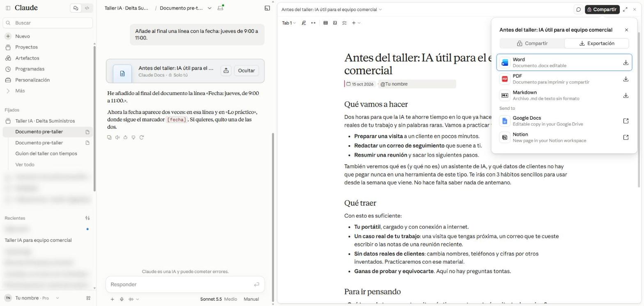Retry the response with refresh icon
The image size is (644, 306).
tap(142, 137)
